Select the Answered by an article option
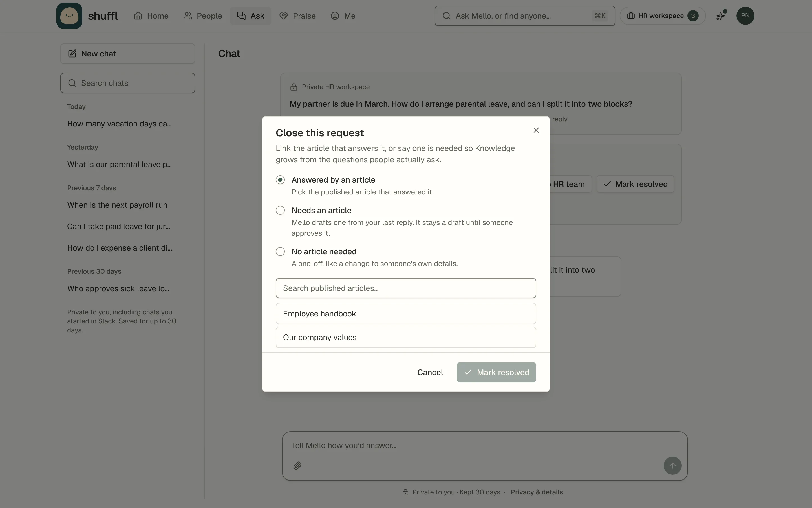 (280, 180)
